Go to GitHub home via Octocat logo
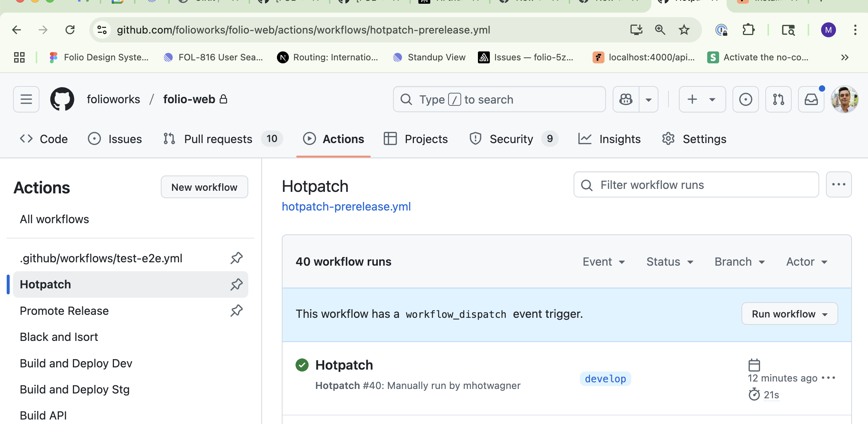Image resolution: width=868 pixels, height=424 pixels. (62, 99)
